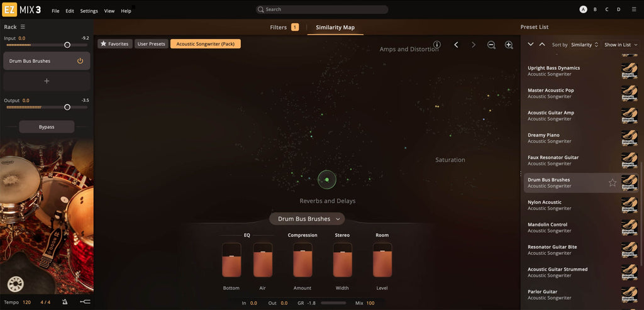Favorite the Drum Bus Brushes preset star
The image size is (644, 310).
pos(613,183)
